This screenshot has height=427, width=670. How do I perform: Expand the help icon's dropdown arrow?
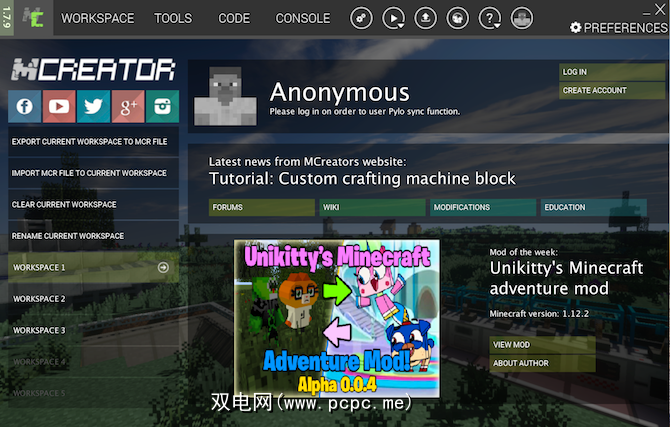click(x=497, y=26)
